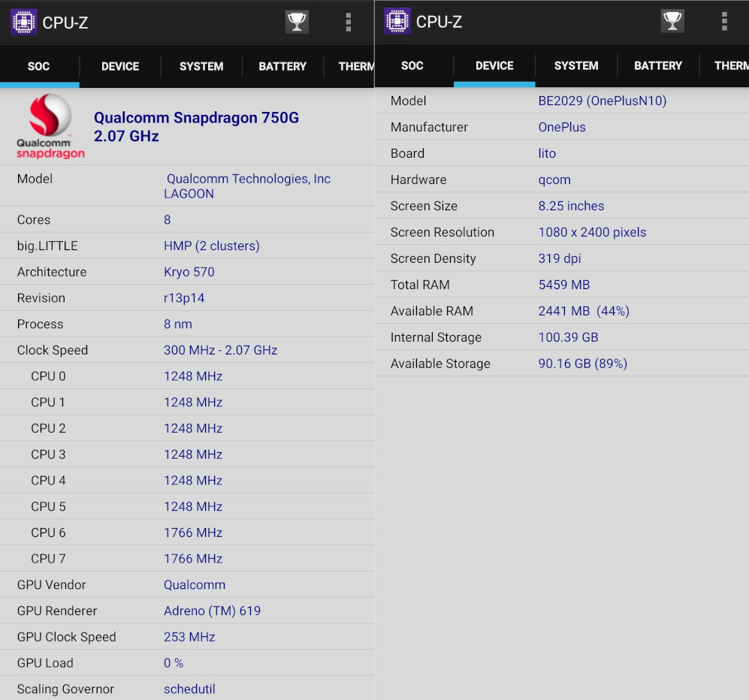Viewport: 749px width, 700px height.
Task: Open the SYSTEM tab in right screen
Action: click(x=576, y=66)
